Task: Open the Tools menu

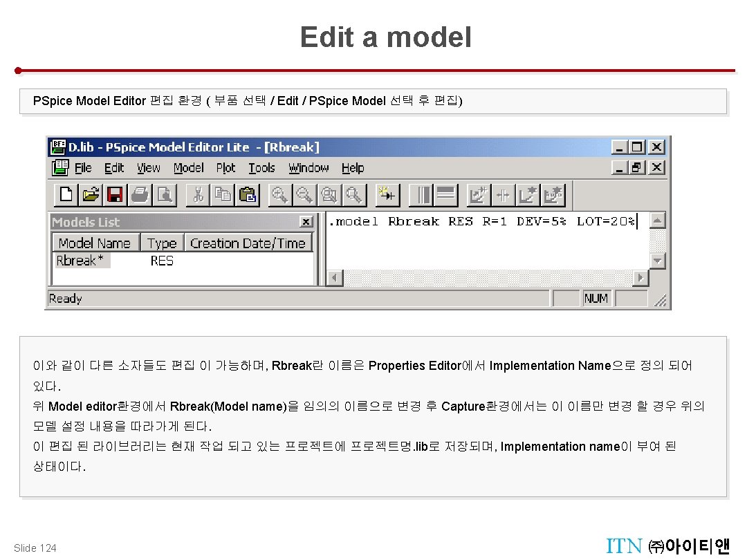Action: 262,168
